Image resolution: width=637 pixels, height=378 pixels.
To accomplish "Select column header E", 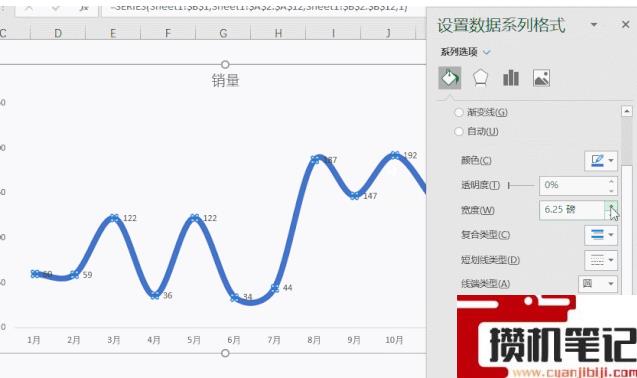I will pos(113,33).
